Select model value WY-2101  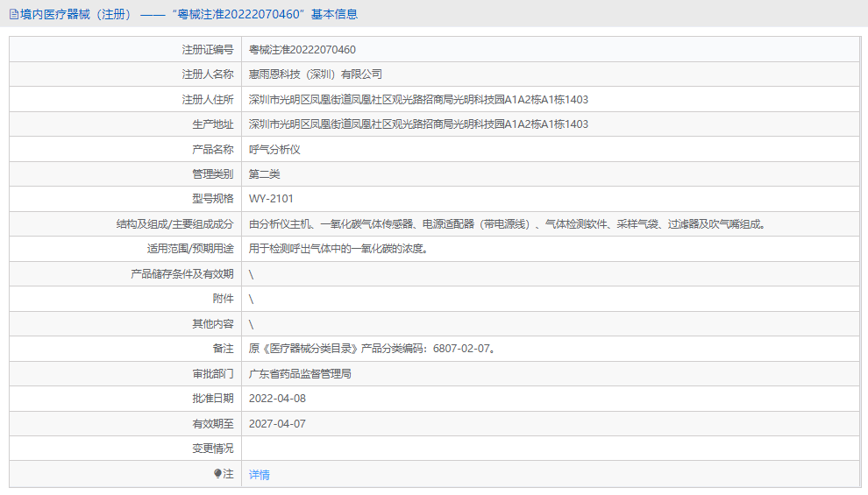[x=271, y=199]
